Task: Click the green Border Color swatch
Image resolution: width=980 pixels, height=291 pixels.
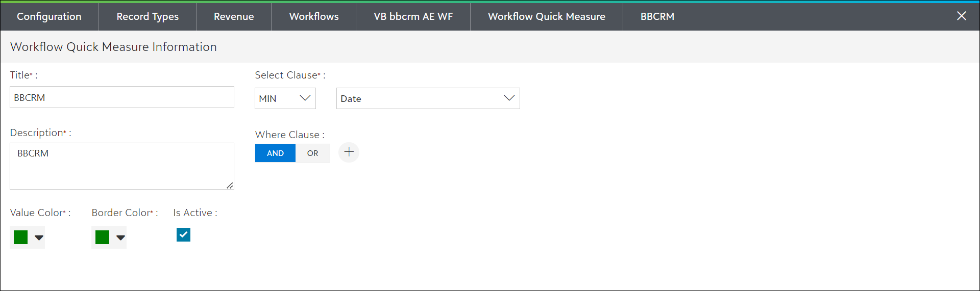Action: pos(103,237)
